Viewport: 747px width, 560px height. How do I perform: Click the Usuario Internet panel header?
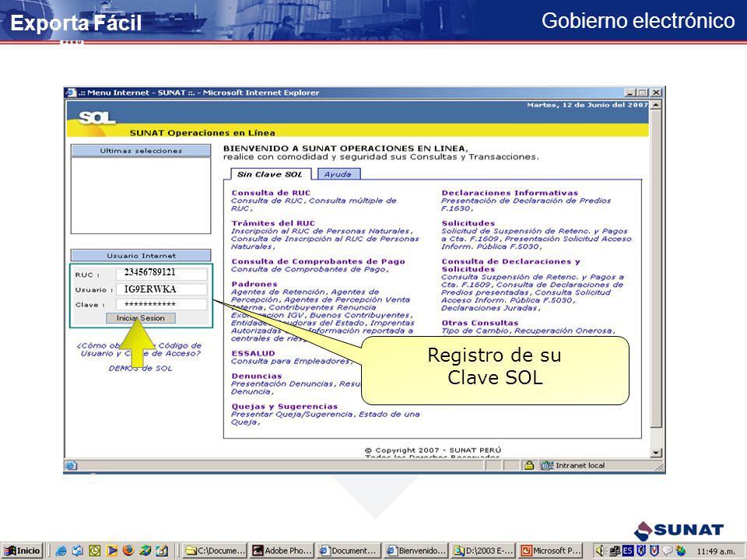tap(141, 256)
